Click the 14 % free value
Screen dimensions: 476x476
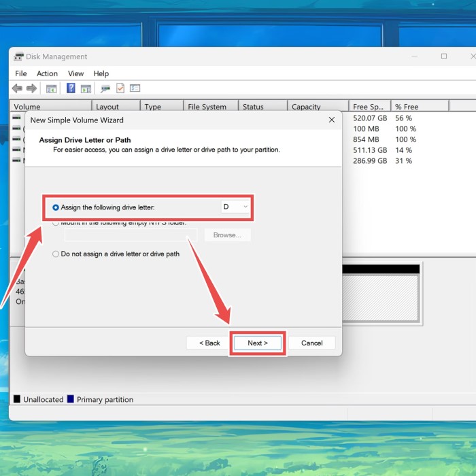click(403, 150)
